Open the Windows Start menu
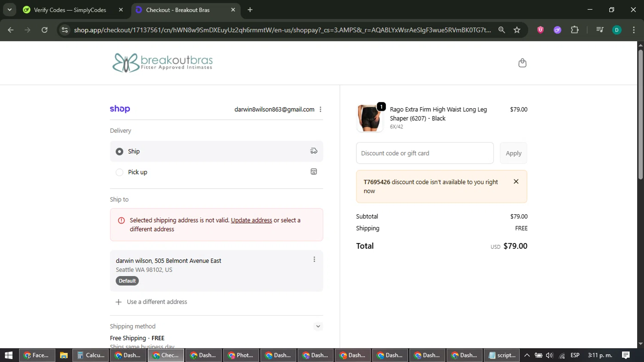Screen dimensions: 644x362 pyautogui.click(x=9, y=355)
